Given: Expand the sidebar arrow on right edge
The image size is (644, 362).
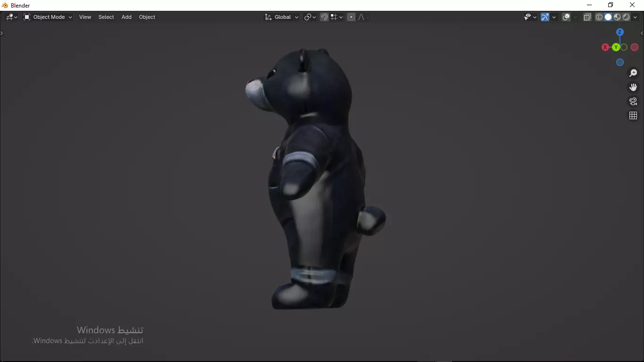Looking at the screenshot, I should [642, 33].
